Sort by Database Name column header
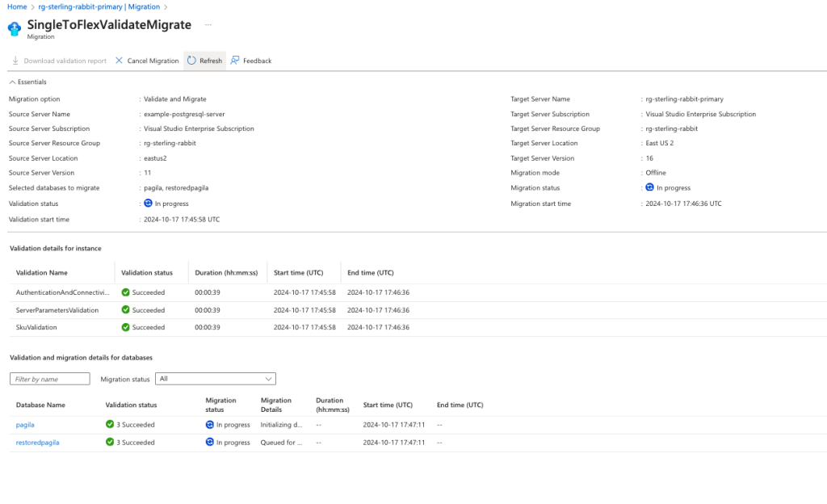Viewport: 827px width, 504px height. 40,405
